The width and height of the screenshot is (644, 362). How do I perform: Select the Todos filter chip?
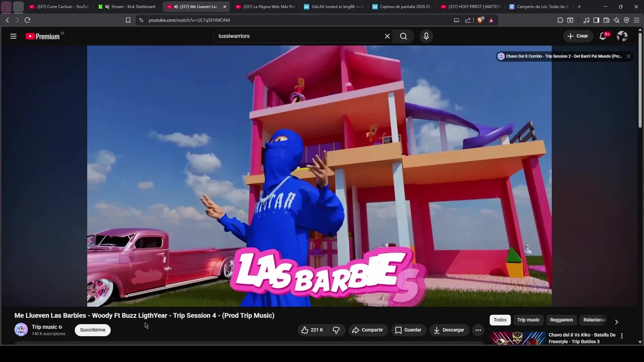click(500, 320)
